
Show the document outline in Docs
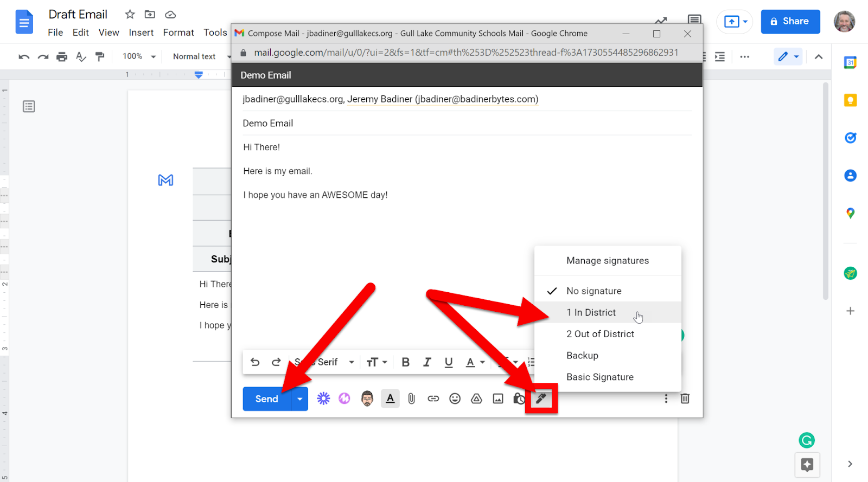29,106
